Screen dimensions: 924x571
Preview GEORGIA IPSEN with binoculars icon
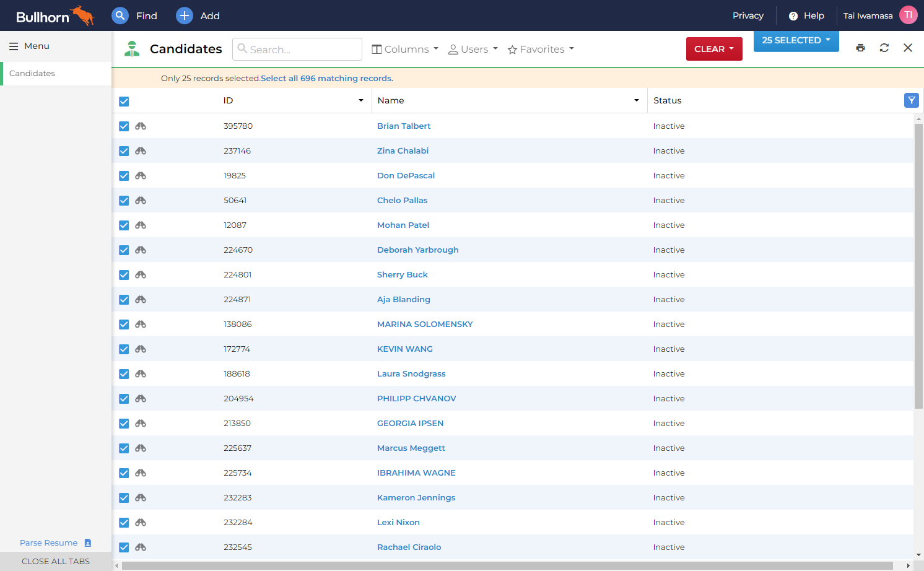coord(141,423)
